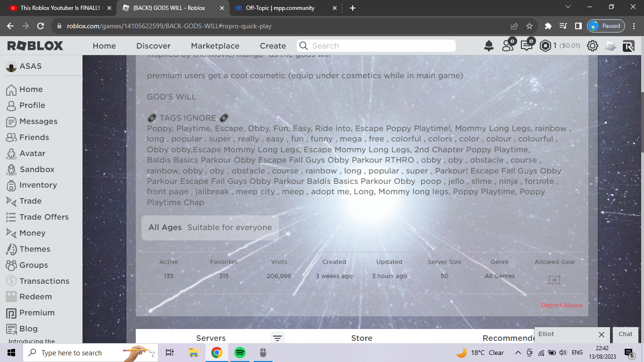Open messages icon in Roblox header

pos(527,45)
